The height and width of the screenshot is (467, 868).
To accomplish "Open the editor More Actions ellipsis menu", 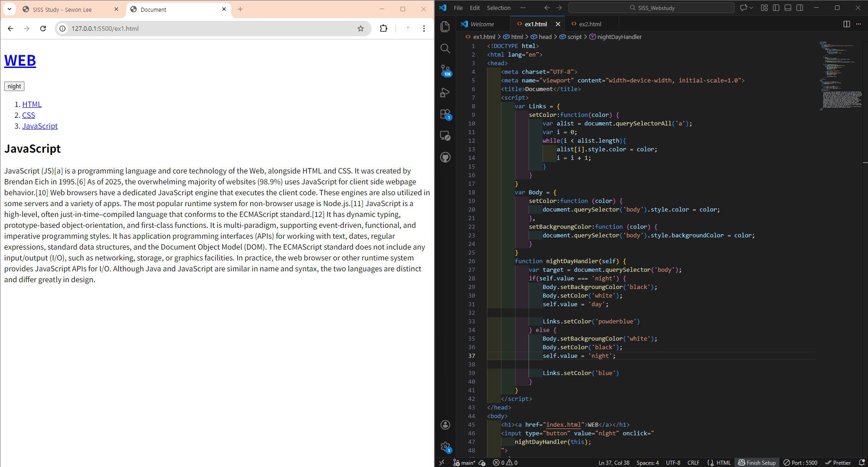I will (858, 24).
